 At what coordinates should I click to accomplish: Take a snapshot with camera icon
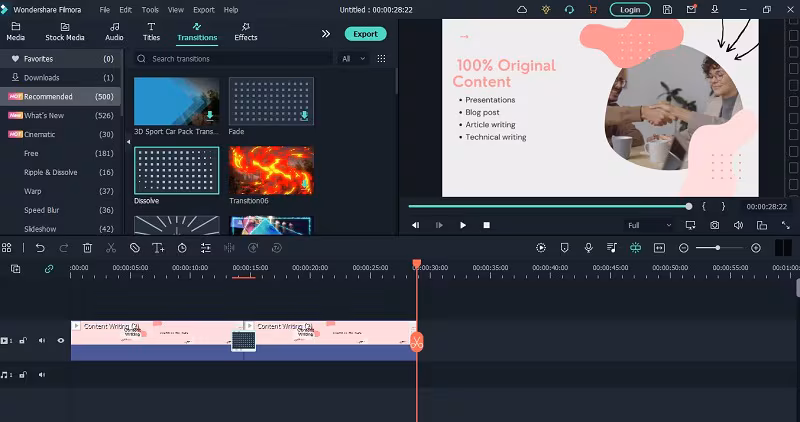pos(715,225)
